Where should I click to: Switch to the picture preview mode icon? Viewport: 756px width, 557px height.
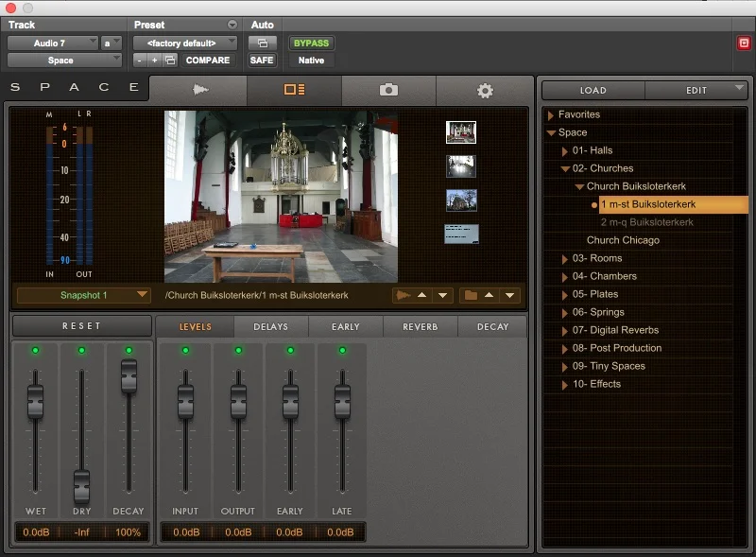tap(294, 90)
